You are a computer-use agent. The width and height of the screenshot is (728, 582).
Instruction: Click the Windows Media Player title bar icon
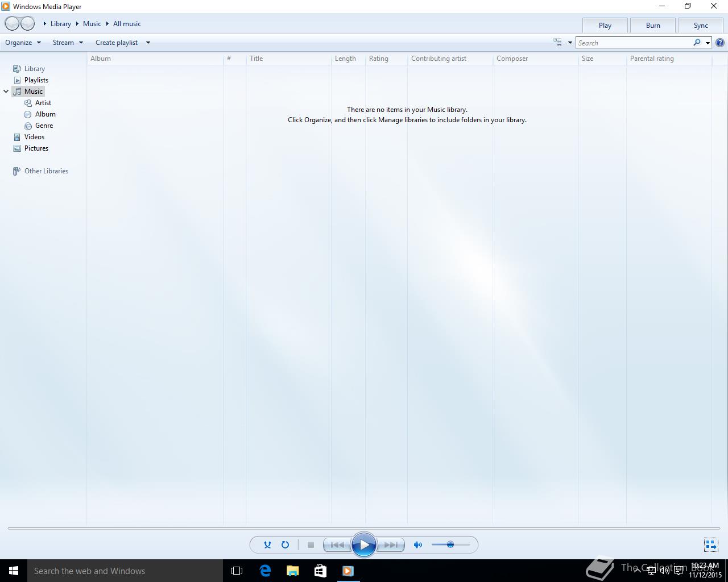tap(6, 6)
